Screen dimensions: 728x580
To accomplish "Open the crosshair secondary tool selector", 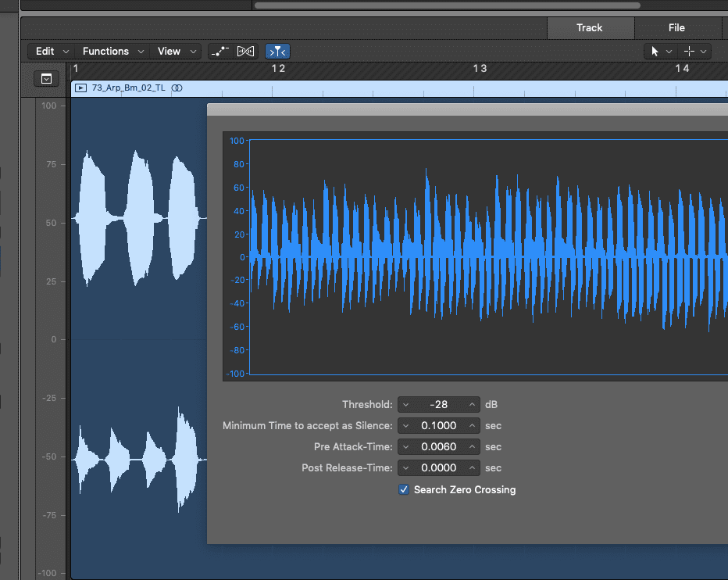I will coord(694,52).
